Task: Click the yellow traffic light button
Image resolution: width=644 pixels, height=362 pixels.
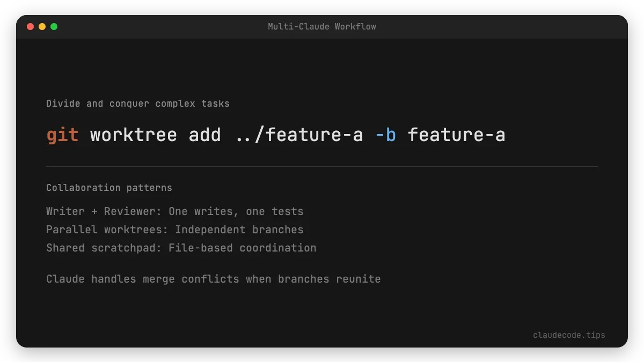Action: [42, 26]
